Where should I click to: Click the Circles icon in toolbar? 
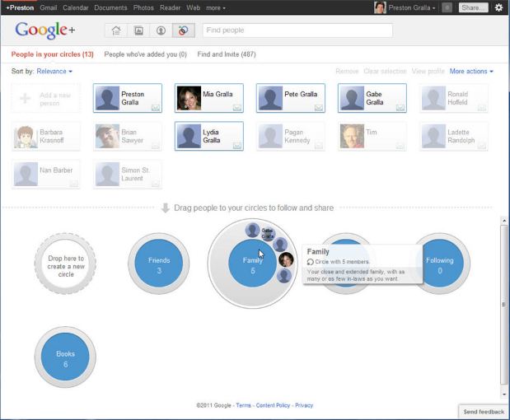tap(183, 31)
